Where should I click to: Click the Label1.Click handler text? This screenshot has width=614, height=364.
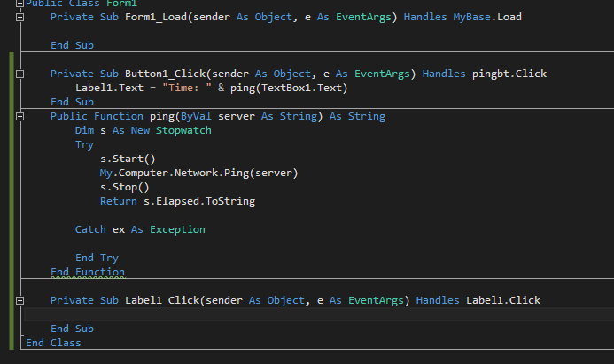coord(503,300)
